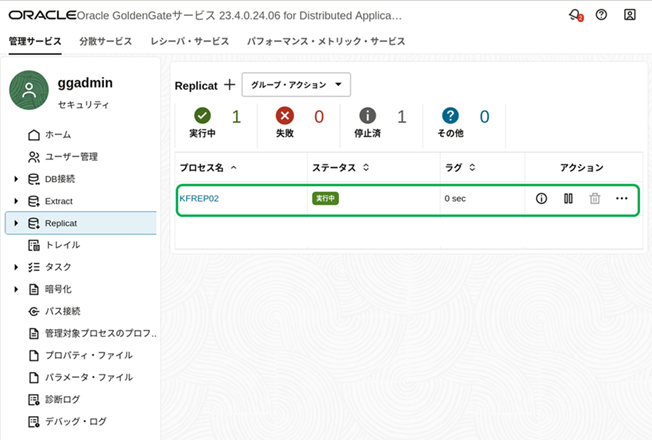
Task: Click the ggadmin username text
Action: tap(85, 83)
